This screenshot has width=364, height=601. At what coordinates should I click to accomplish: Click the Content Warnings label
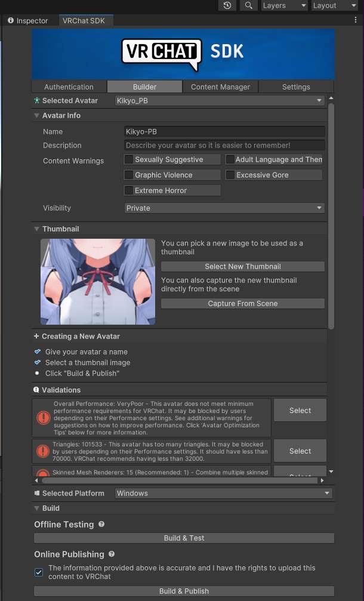[73, 161]
